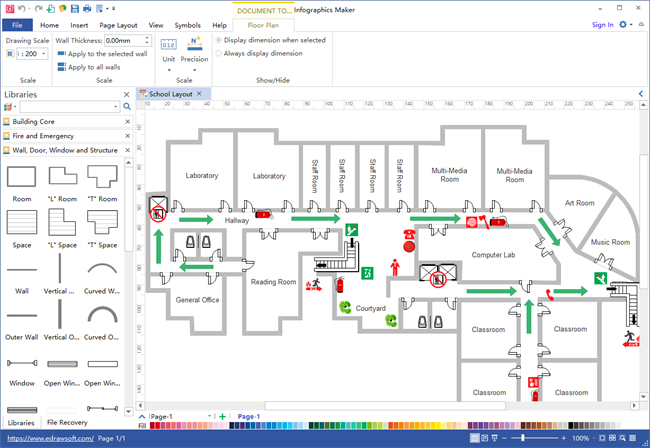Click the library search magnifier icon
The image size is (650, 448).
point(127,107)
